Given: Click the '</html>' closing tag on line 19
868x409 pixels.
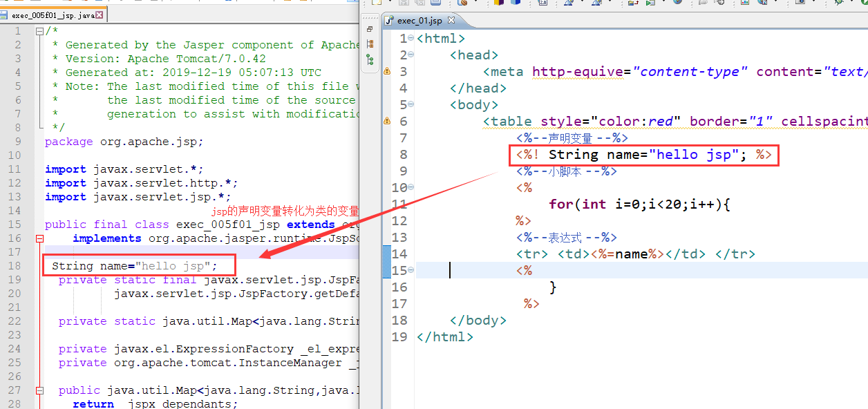Looking at the screenshot, I should [445, 337].
